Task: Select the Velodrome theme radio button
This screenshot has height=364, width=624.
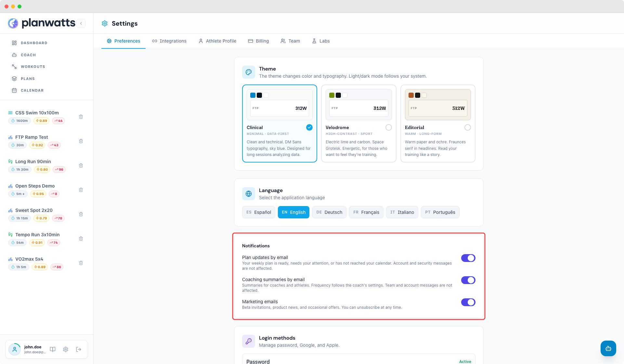Action: [389, 127]
